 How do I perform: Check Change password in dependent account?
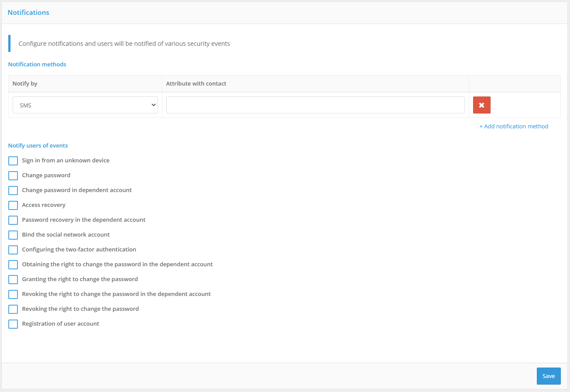13,190
